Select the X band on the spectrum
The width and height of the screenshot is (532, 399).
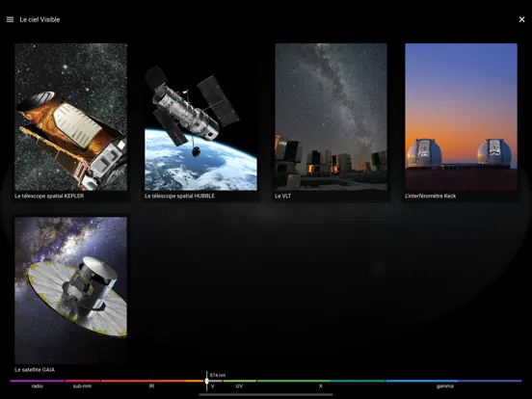click(x=321, y=386)
